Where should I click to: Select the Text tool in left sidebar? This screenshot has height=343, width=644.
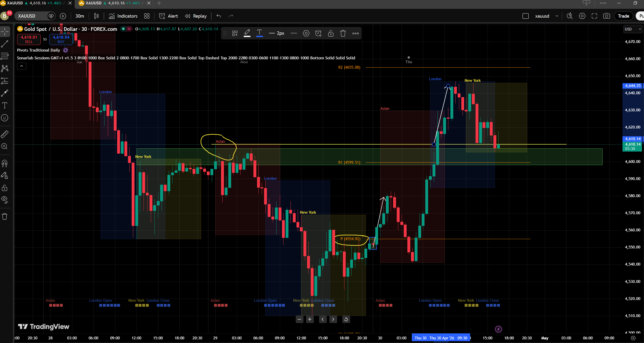(5, 105)
